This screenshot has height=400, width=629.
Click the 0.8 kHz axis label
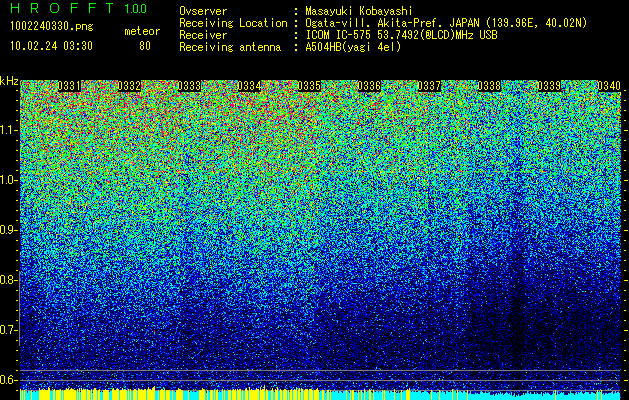point(8,280)
